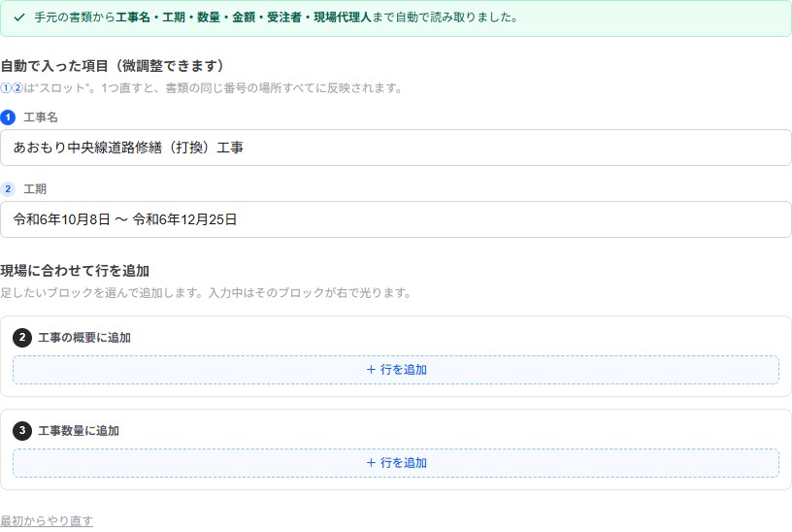Click the 工事名 field label
This screenshot has width=792, height=532.
click(41, 117)
